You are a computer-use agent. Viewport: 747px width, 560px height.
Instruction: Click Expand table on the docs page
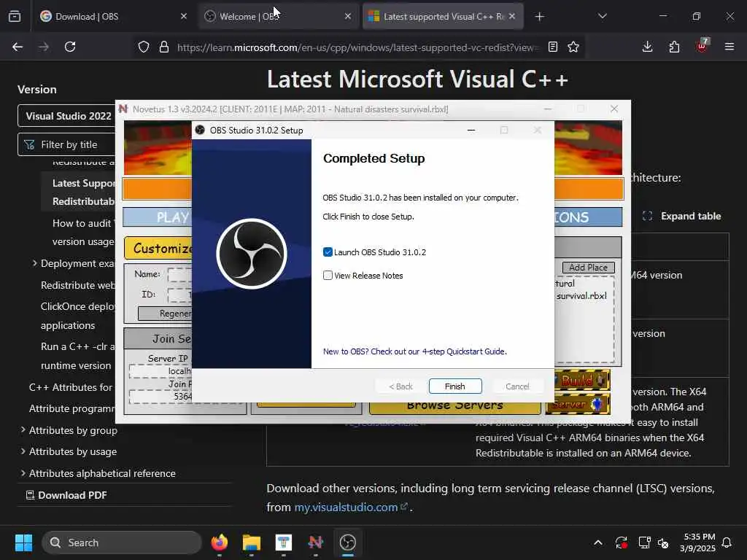682,216
